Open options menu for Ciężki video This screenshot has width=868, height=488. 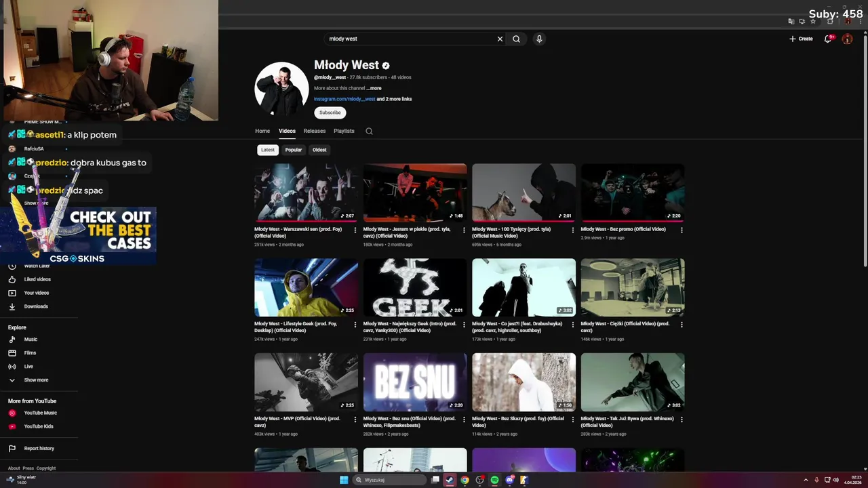tap(682, 325)
